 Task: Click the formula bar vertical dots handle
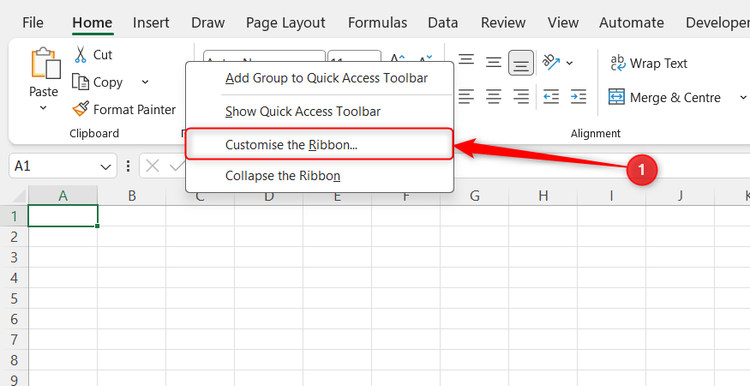[128, 166]
